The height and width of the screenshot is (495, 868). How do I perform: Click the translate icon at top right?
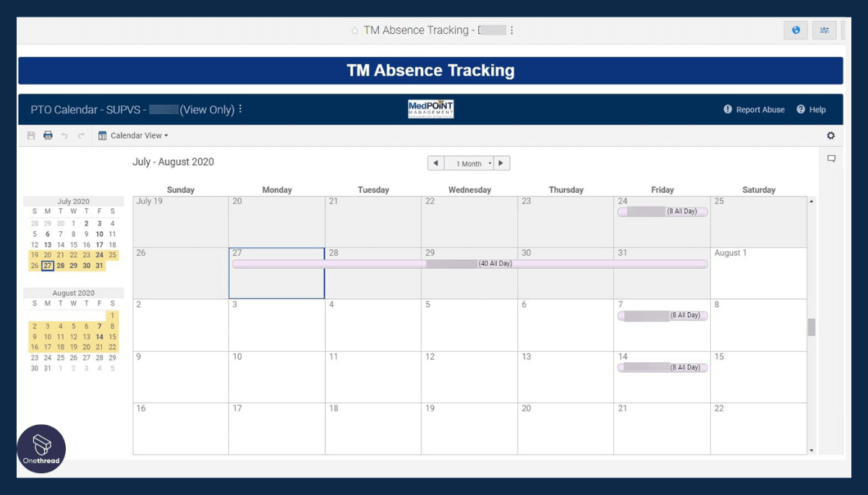824,30
